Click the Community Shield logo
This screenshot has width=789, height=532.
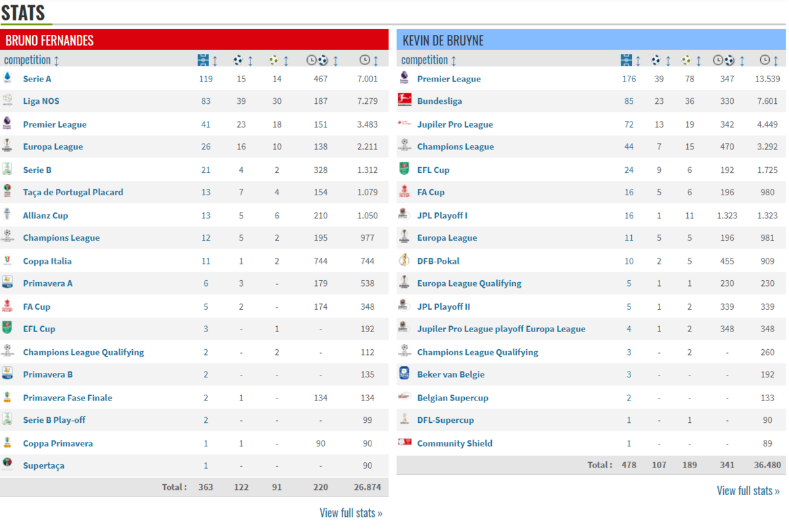click(x=404, y=442)
